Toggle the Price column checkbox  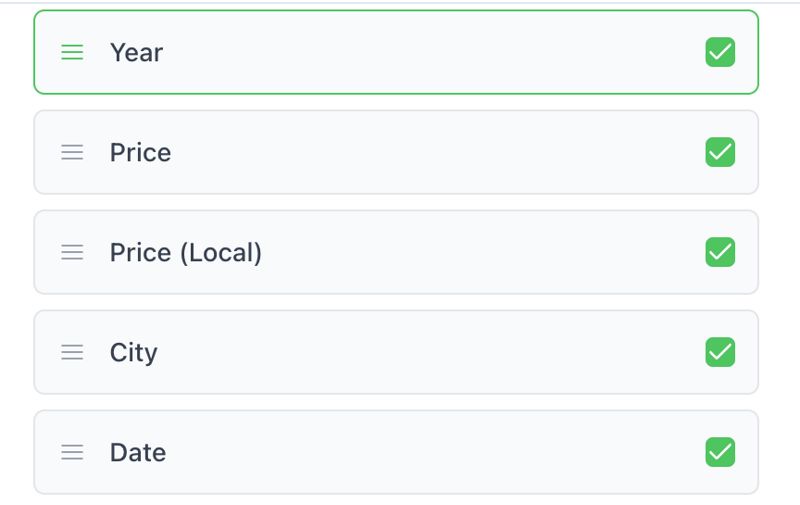tap(720, 152)
